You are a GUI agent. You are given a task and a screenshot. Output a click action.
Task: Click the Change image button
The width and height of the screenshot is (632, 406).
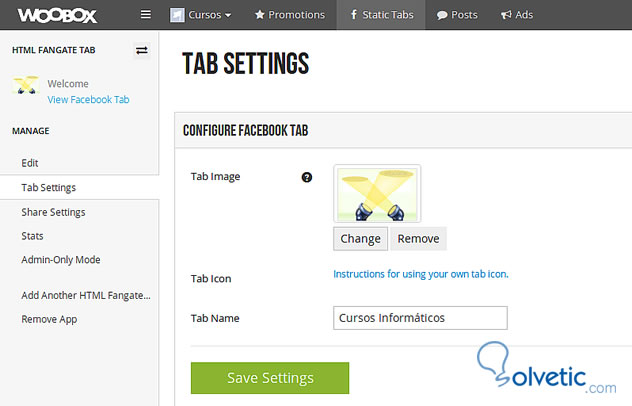click(360, 239)
